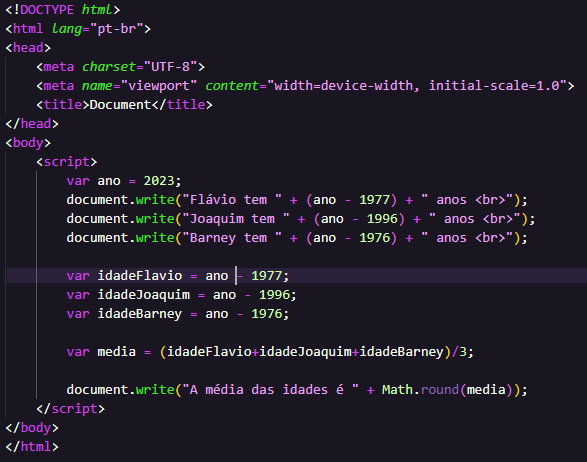This screenshot has width=587, height=462.
Task: Click the variable name idadeJoaquim in its declaration
Action: coord(144,295)
